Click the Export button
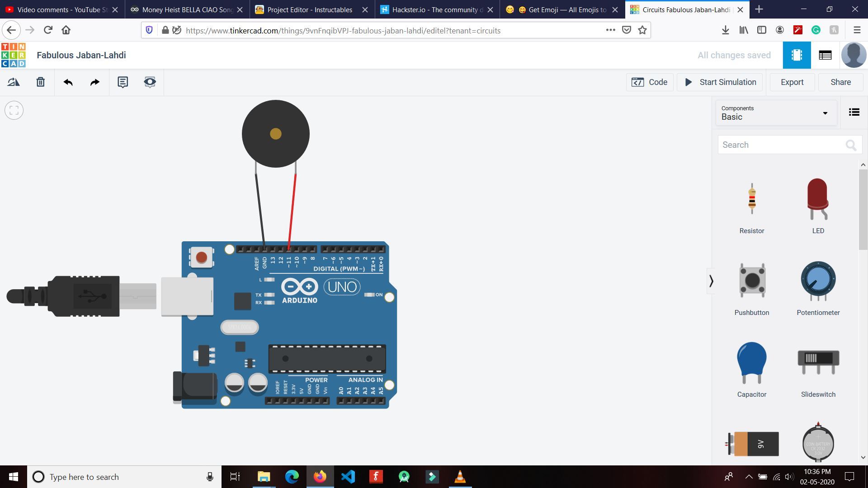This screenshot has width=868, height=488. pos(792,82)
